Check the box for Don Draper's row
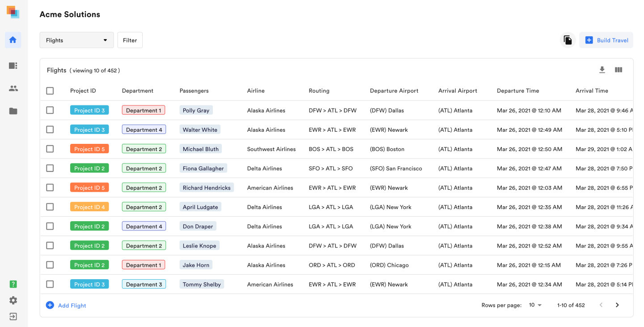The width and height of the screenshot is (644, 327). [x=50, y=226]
